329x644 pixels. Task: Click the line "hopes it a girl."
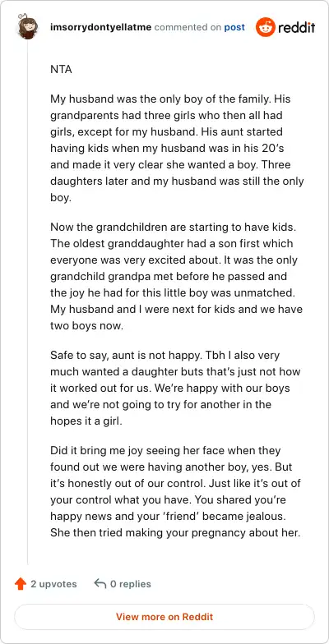click(86, 421)
